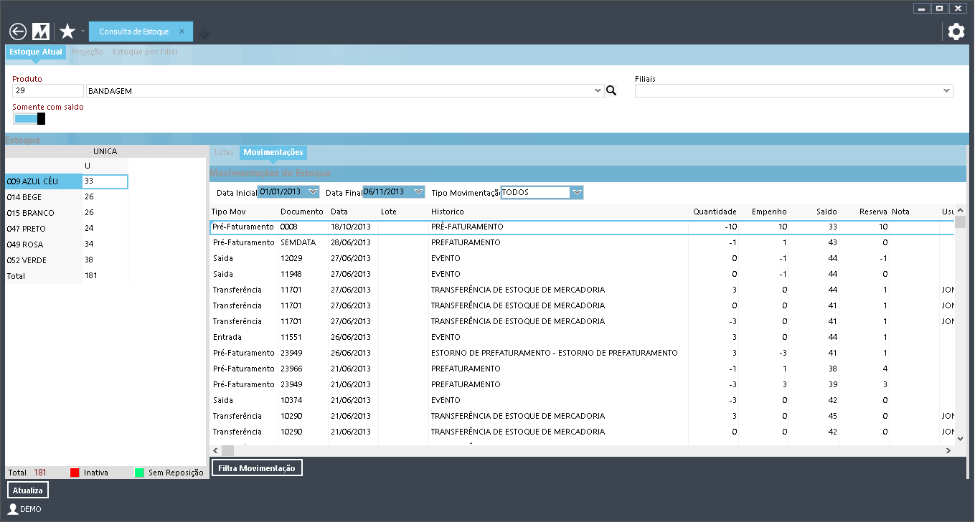This screenshot has width=980, height=522.
Task: Click the red Inativa color swatch
Action: point(75,473)
